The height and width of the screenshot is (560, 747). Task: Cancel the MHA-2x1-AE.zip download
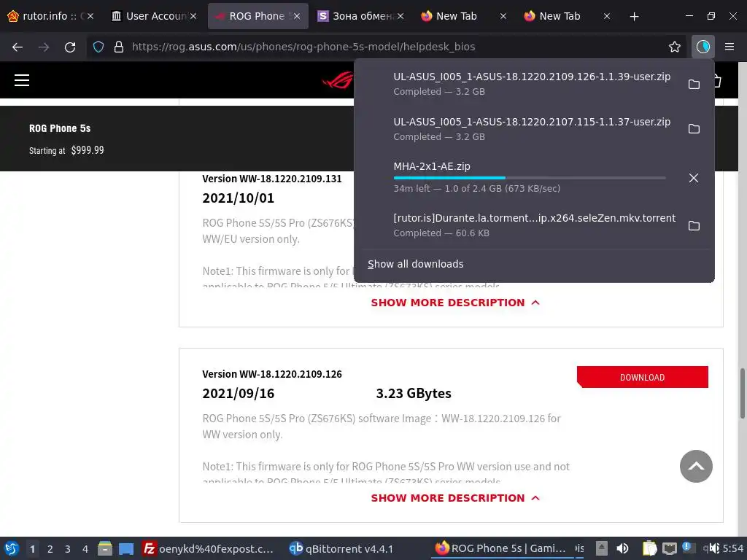[694, 178]
